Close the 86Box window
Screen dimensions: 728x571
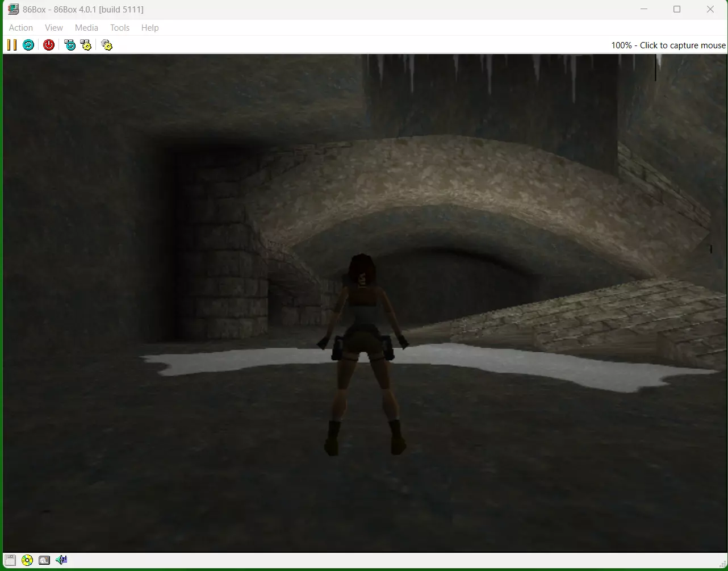pos(710,9)
